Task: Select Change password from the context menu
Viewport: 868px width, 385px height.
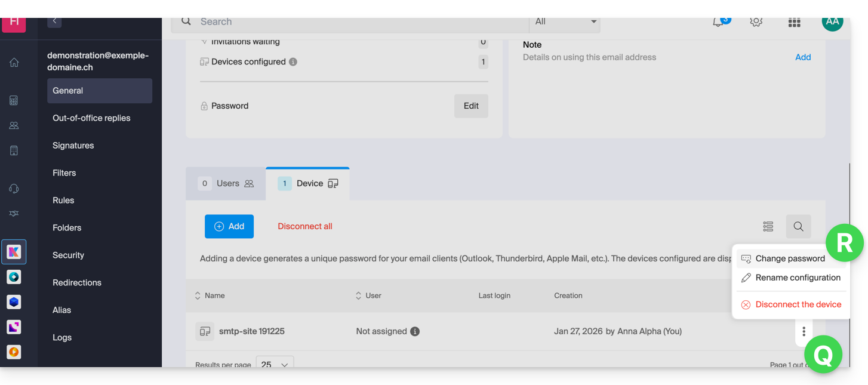Action: pos(789,258)
